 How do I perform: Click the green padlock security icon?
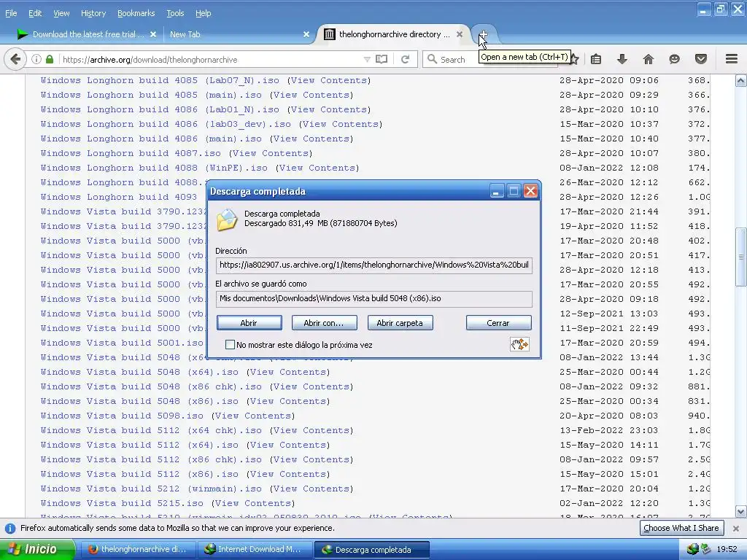[x=50, y=60]
